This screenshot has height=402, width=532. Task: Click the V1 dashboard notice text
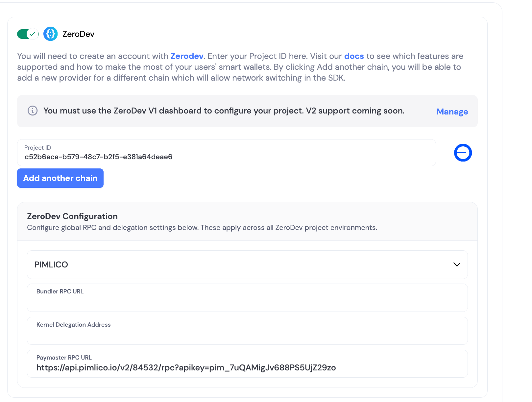pyautogui.click(x=224, y=111)
